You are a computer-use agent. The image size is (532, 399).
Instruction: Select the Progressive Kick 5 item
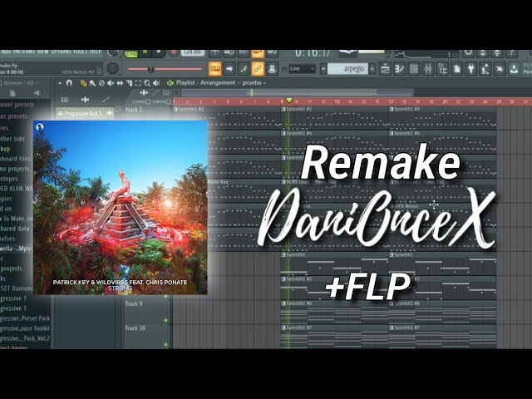tap(85, 113)
